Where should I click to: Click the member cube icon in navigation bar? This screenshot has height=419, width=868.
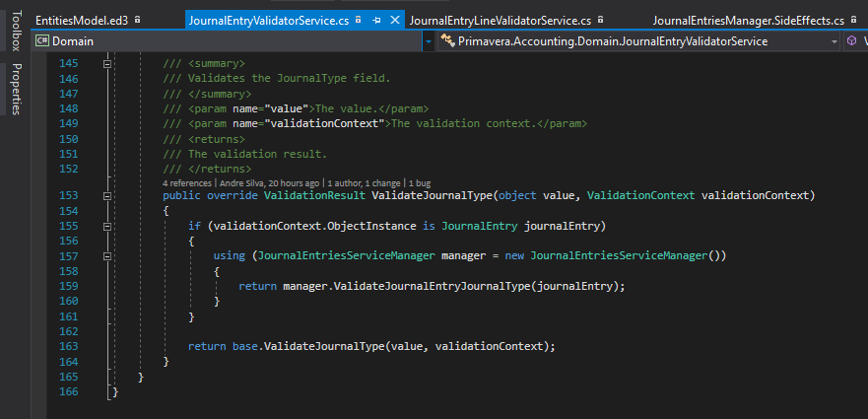tap(851, 41)
